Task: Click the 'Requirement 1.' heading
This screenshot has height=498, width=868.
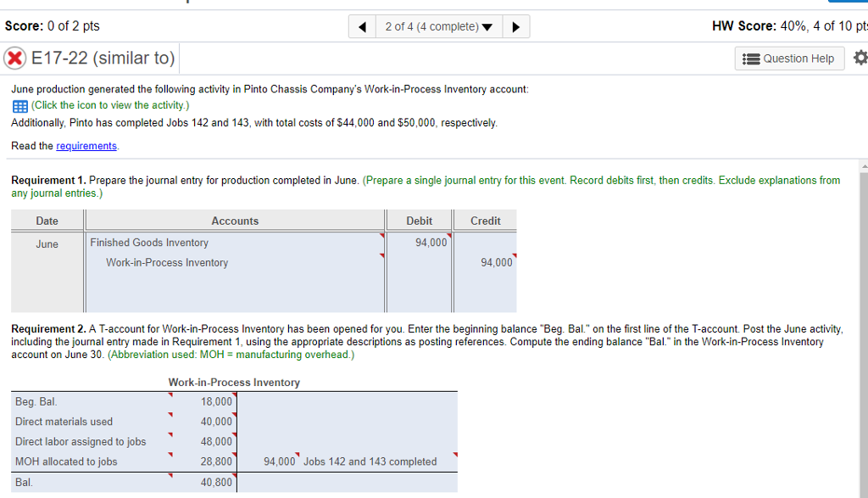Action: (x=48, y=181)
